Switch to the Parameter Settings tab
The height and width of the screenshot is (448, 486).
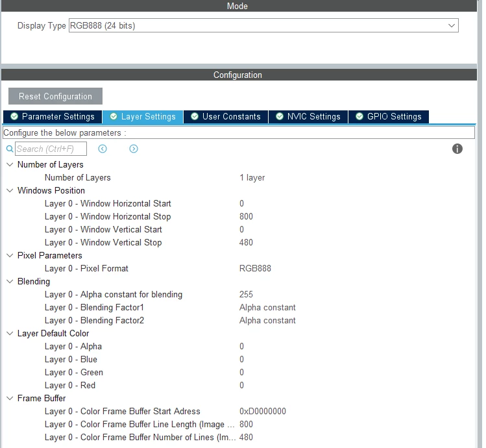[x=53, y=117]
